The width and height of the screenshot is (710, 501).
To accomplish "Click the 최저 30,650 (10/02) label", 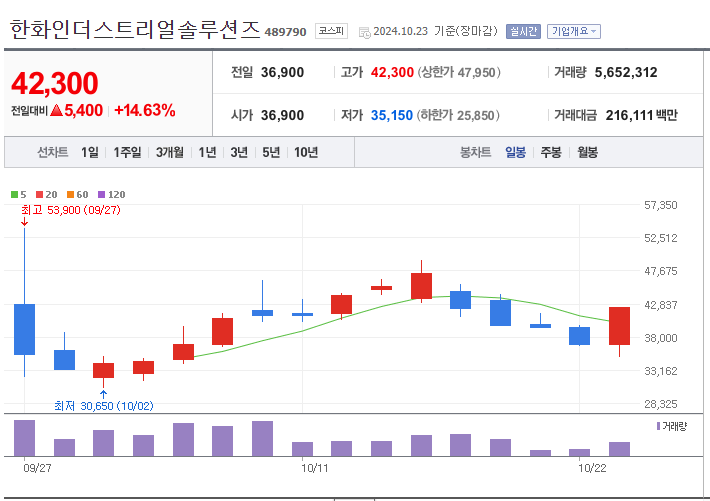I will (104, 406).
